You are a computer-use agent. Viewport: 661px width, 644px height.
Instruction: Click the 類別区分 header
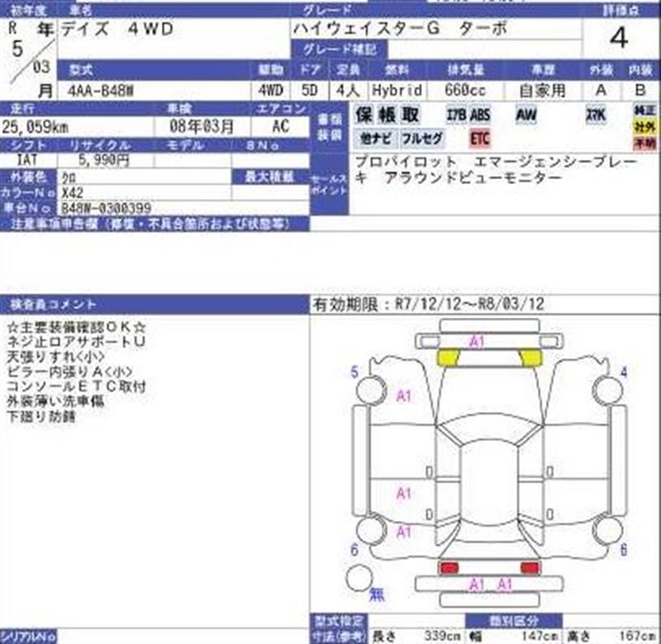click(513, 620)
